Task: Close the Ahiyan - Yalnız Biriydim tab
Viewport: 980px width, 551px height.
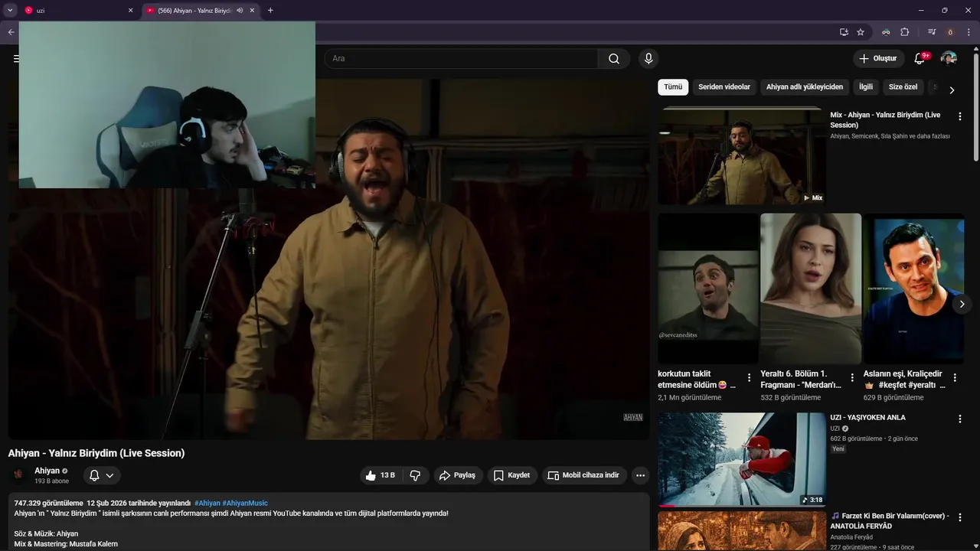Action: [x=252, y=11]
